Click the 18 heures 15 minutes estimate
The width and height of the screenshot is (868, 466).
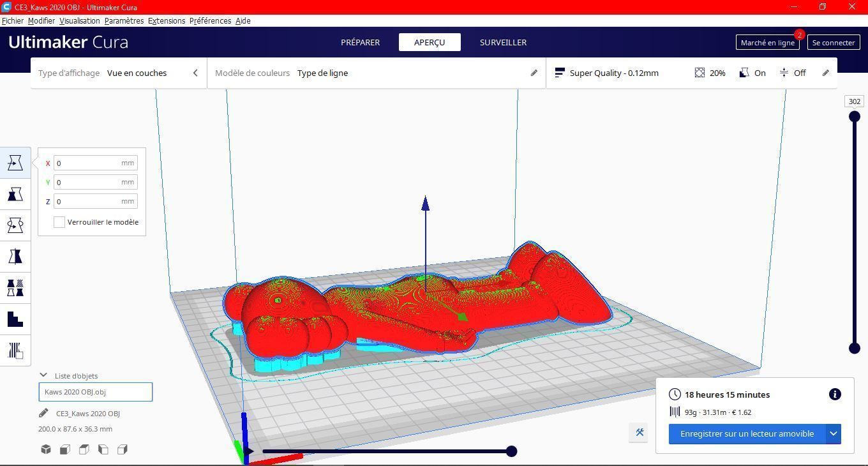(x=728, y=395)
